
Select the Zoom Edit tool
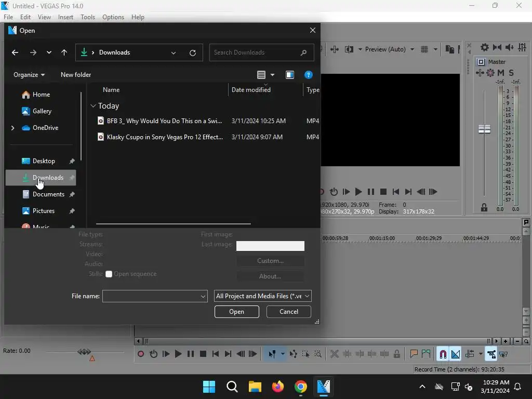pyautogui.click(x=318, y=354)
